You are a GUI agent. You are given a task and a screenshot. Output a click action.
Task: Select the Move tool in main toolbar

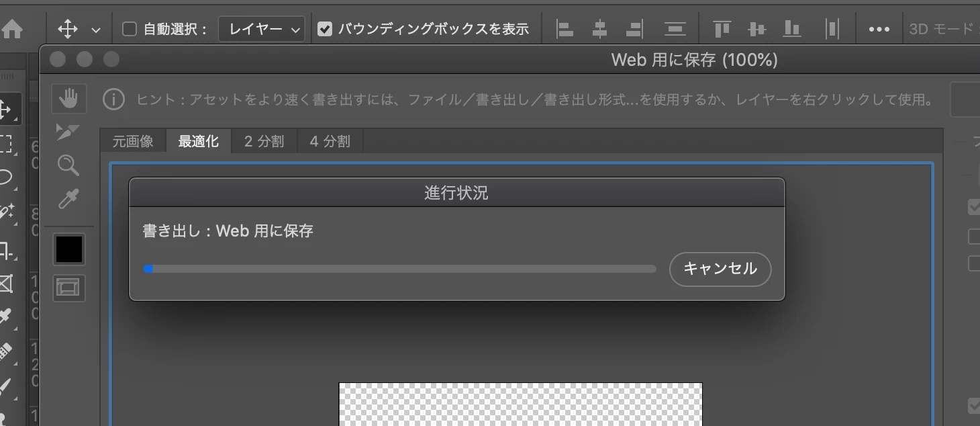pos(7,110)
